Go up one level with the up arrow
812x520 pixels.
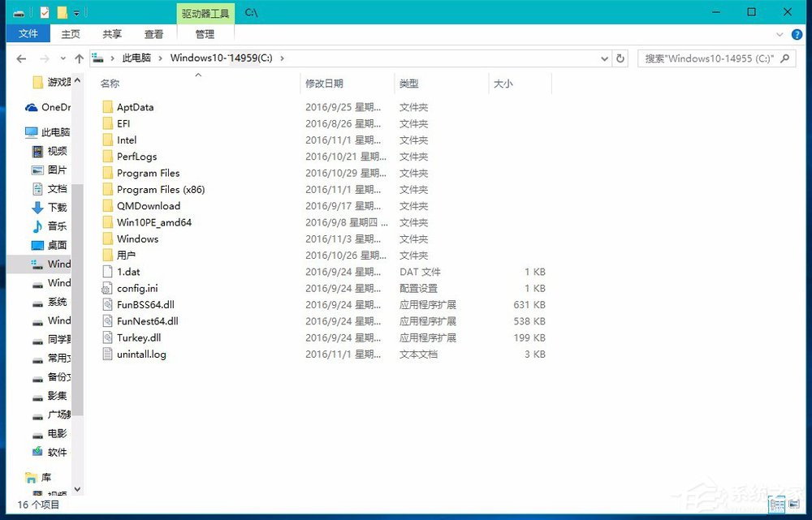(79, 58)
